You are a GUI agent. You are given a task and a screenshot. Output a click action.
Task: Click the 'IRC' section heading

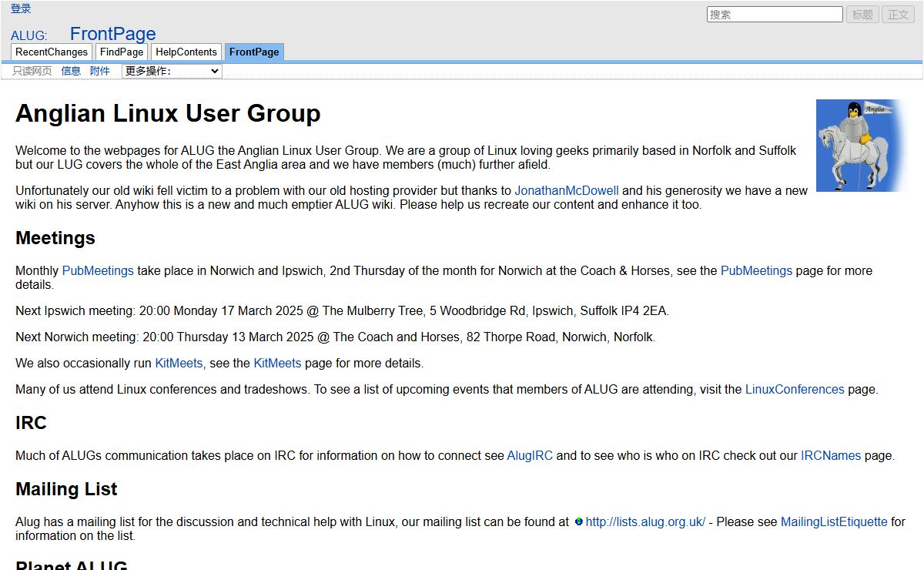click(x=31, y=423)
